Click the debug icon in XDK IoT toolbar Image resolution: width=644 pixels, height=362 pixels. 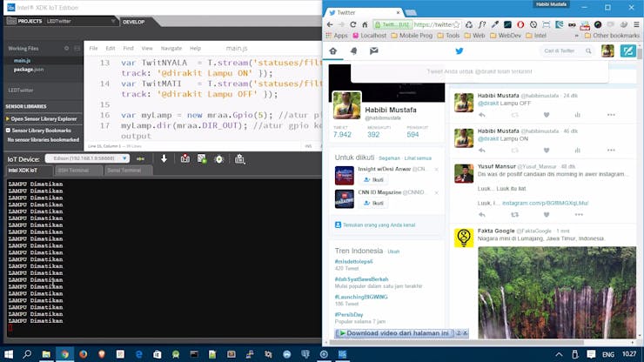coord(219,159)
